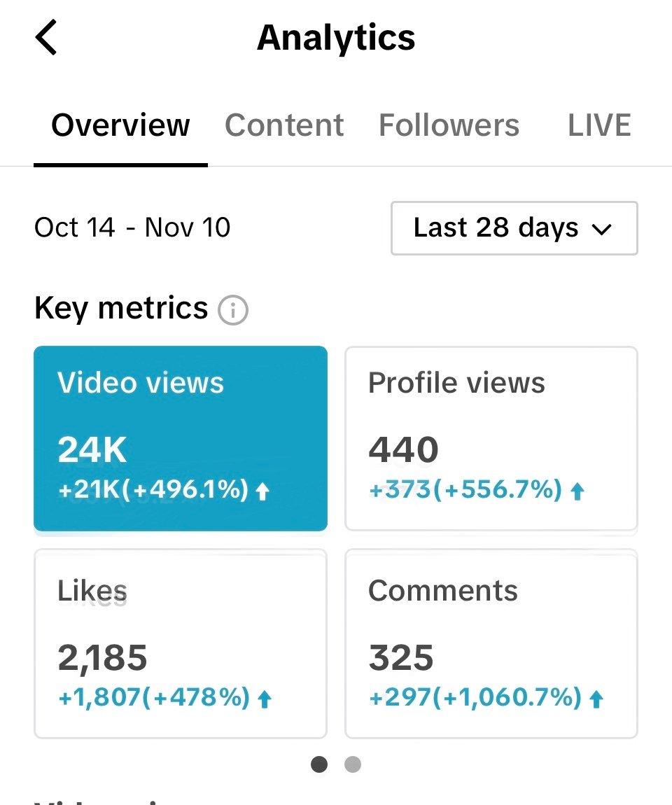Select the Video views metric card
This screenshot has width=672, height=805.
click(x=181, y=439)
